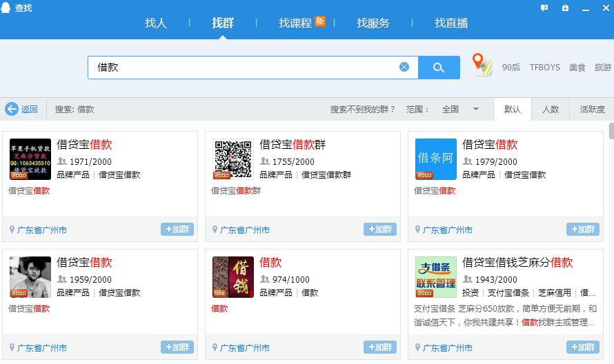Click the results vertical scrollbar thumb

tap(611, 131)
